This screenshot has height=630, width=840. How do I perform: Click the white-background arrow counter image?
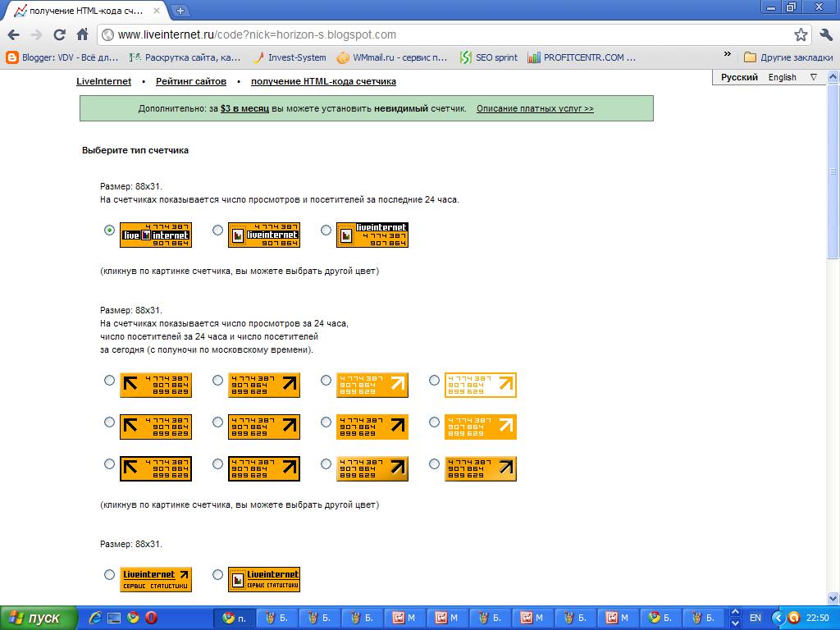[x=481, y=386]
